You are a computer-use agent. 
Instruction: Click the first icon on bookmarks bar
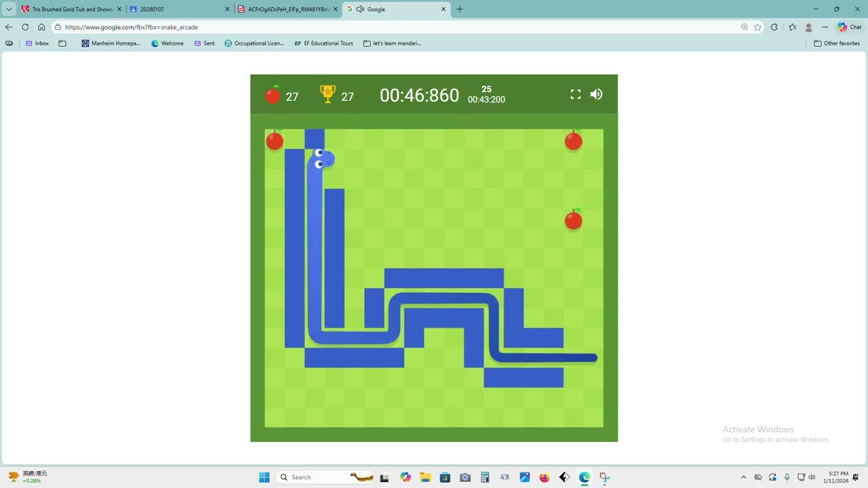point(9,43)
